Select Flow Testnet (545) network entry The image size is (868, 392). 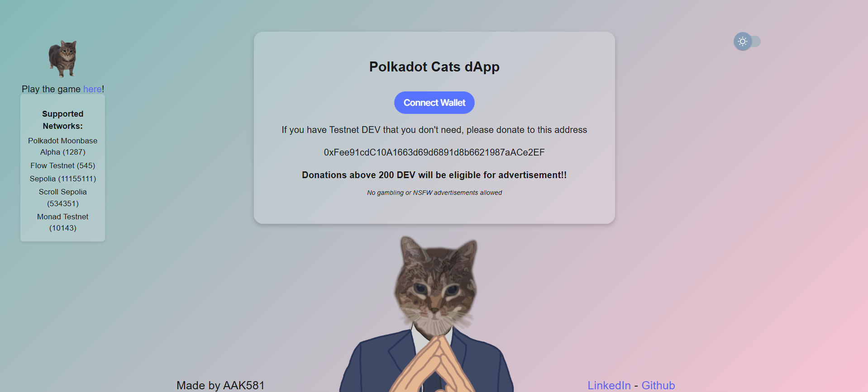coord(63,165)
